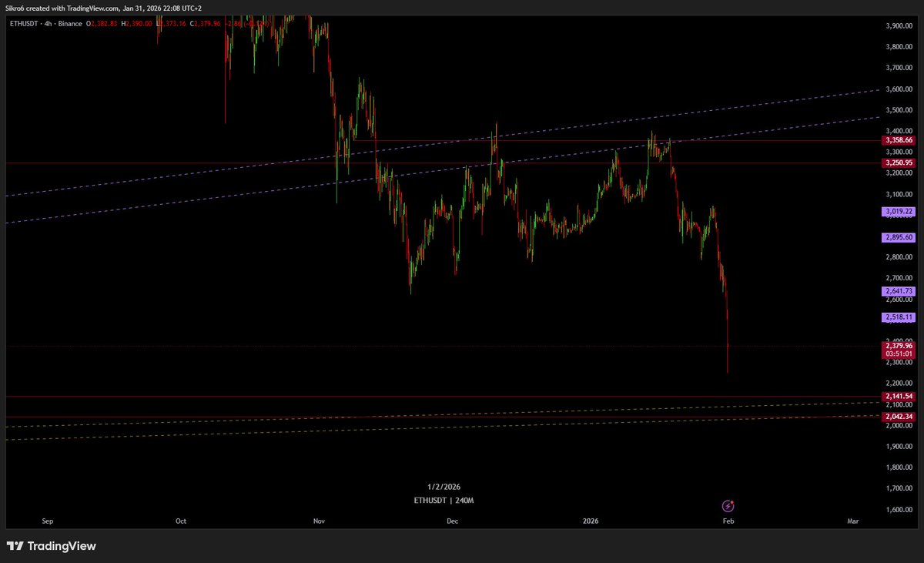
Task: Click the 3,900.00 price axis tick
Action: pos(899,25)
